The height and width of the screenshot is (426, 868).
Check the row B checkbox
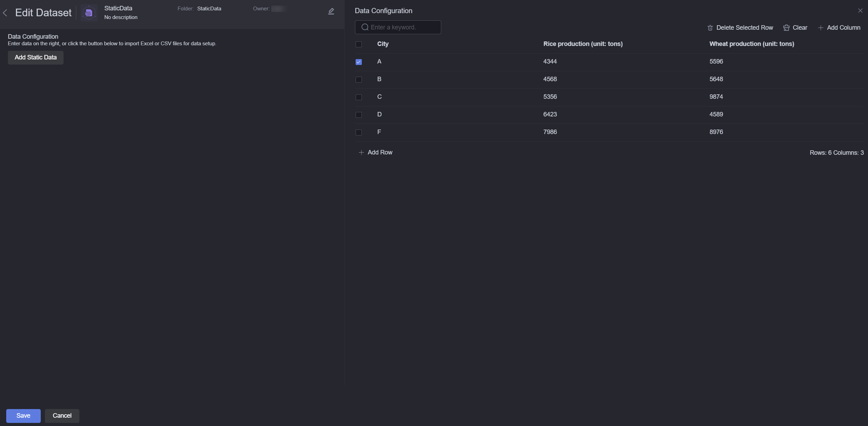pos(359,79)
